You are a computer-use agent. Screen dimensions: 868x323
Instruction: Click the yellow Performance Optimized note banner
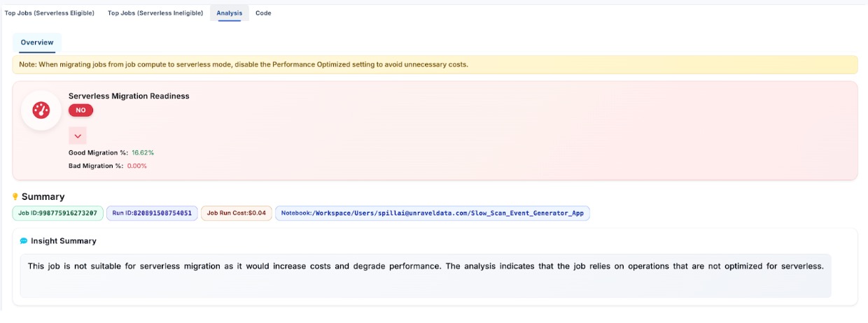[435, 64]
